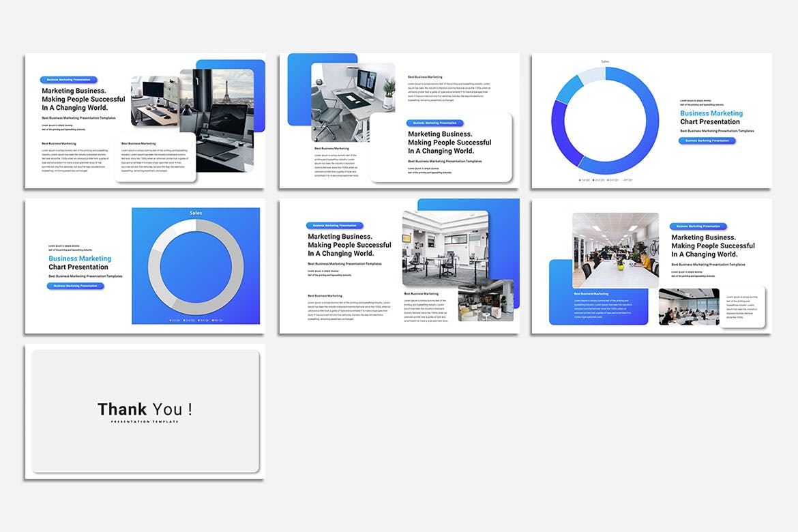The image size is (798, 532).
Task: Click the Sales label on the blue chart slide
Action: point(196,211)
